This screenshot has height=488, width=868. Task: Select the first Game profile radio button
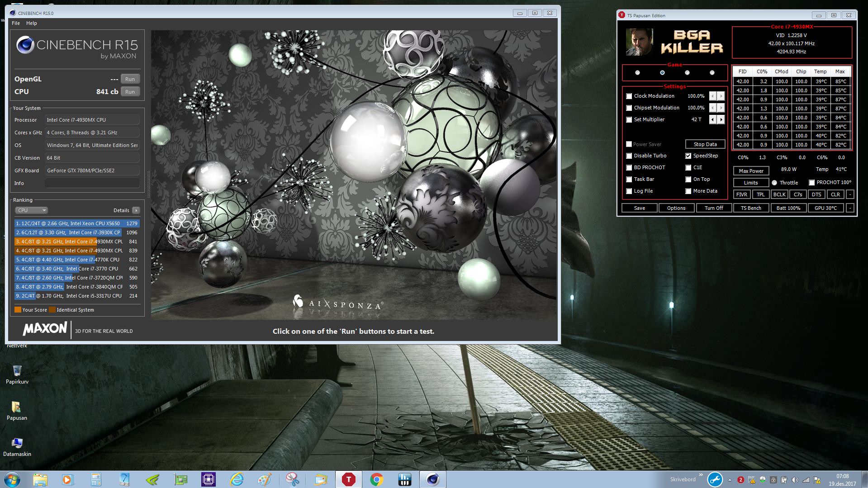(637, 72)
